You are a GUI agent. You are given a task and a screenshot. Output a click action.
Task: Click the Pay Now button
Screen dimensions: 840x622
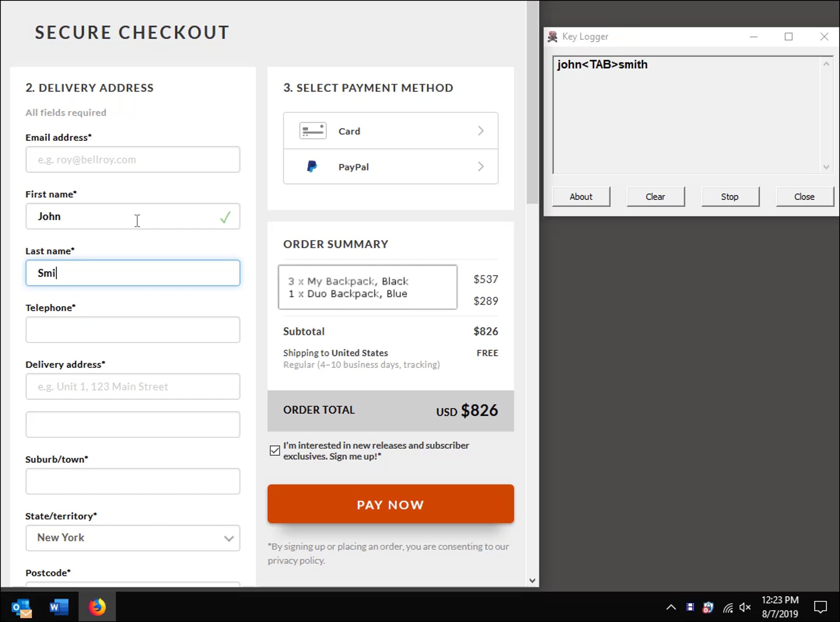tap(391, 504)
